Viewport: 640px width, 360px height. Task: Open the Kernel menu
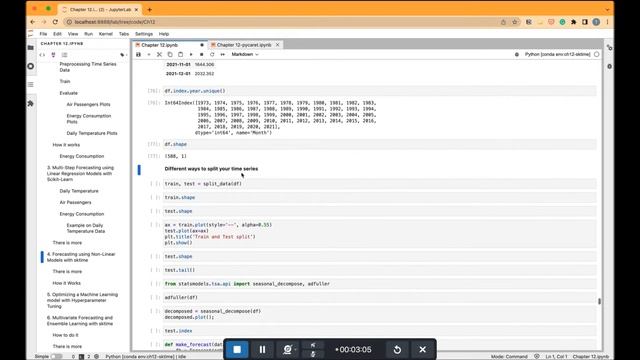pos(106,34)
